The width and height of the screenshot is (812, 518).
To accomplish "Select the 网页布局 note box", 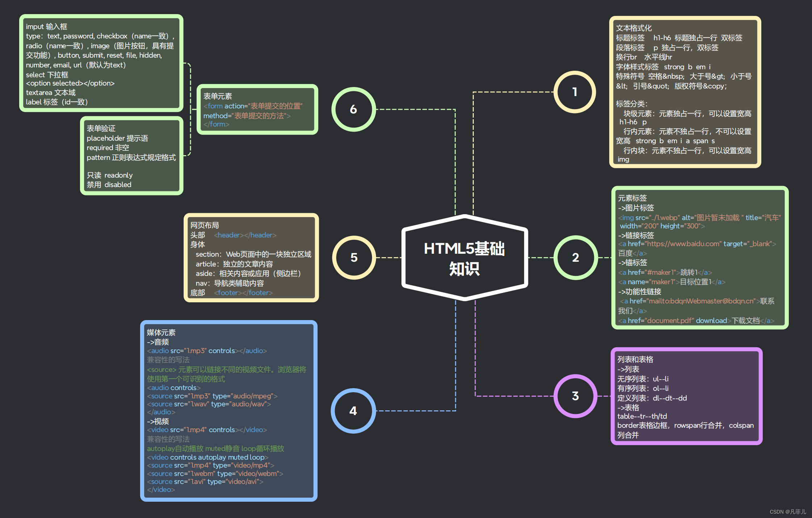I will [251, 258].
